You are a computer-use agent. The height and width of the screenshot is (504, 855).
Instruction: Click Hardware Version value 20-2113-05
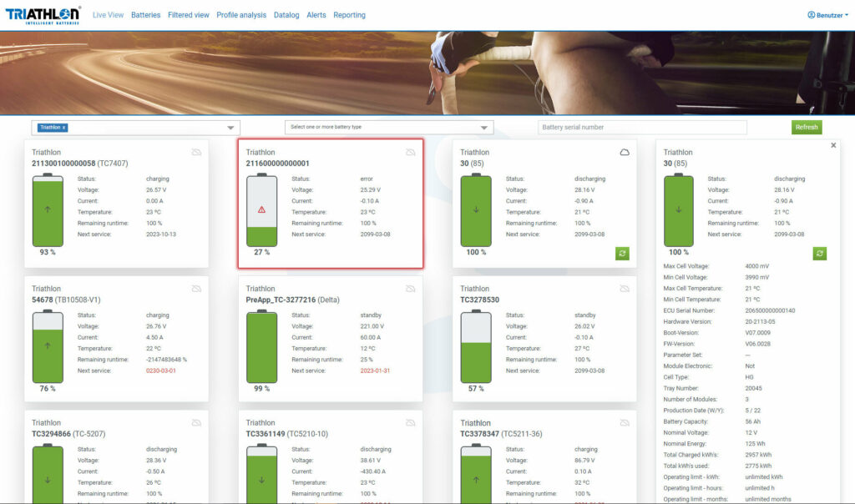pos(760,321)
